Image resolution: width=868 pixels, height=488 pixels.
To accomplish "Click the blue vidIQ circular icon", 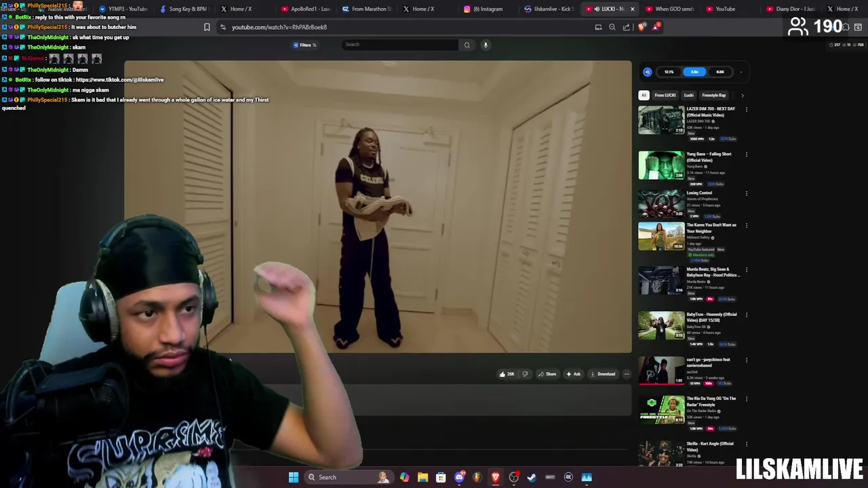I will [648, 72].
